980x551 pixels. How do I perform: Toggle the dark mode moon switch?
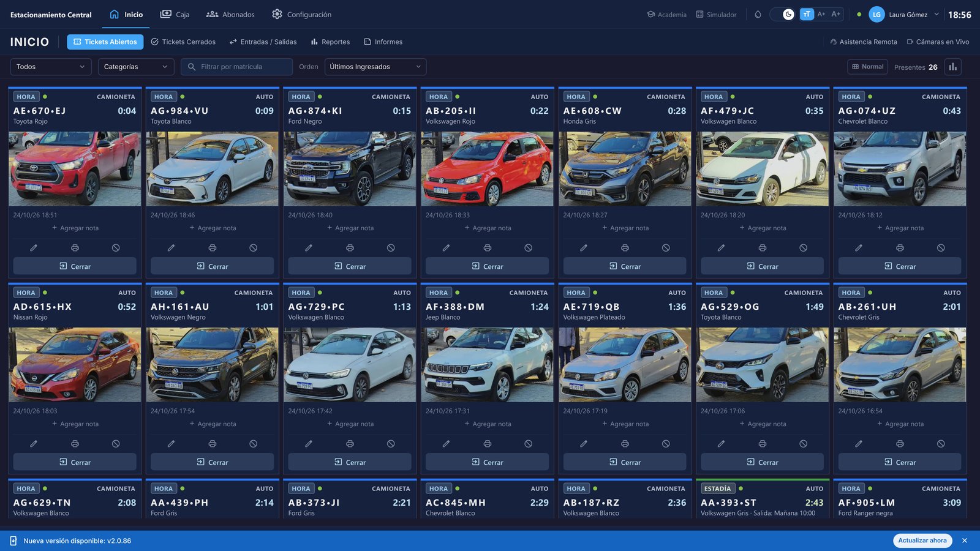click(x=783, y=14)
